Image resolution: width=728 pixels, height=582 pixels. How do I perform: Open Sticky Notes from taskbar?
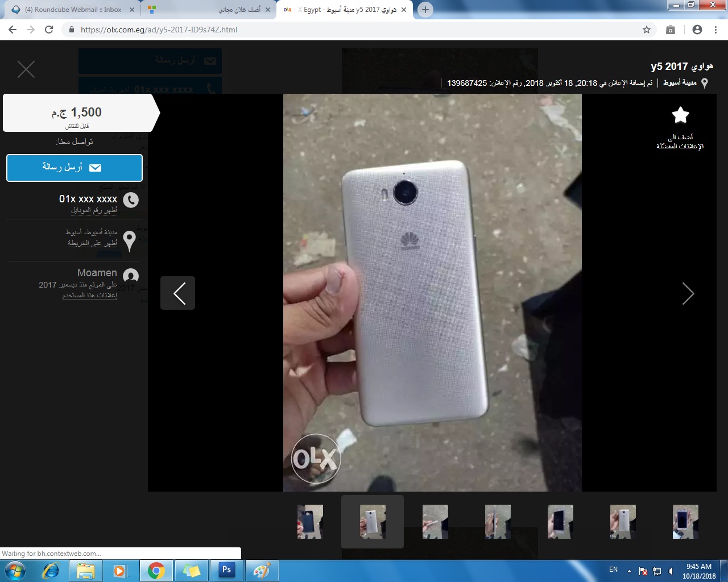192,571
